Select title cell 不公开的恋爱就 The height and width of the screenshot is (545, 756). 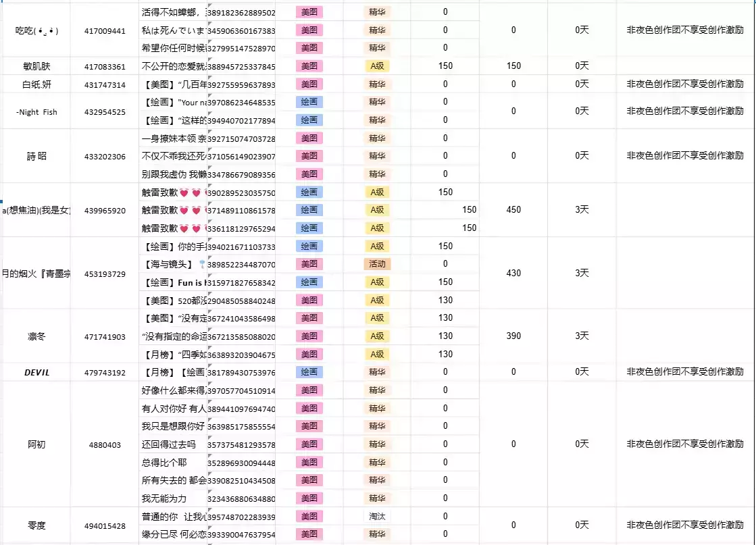[173, 66]
